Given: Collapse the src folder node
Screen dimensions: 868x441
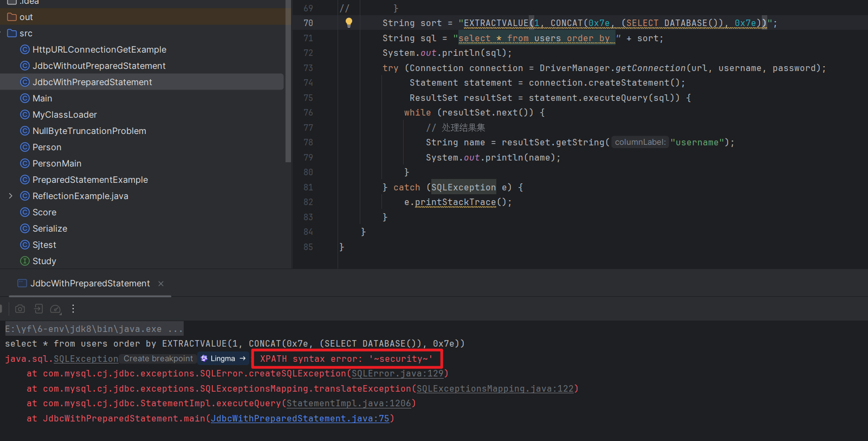Looking at the screenshot, I should point(2,33).
